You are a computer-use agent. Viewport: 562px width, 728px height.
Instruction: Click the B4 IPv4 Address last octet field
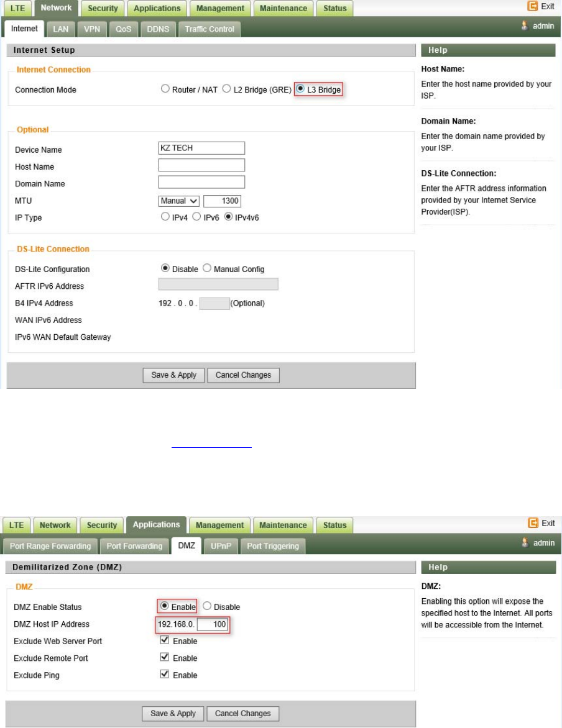click(x=214, y=304)
